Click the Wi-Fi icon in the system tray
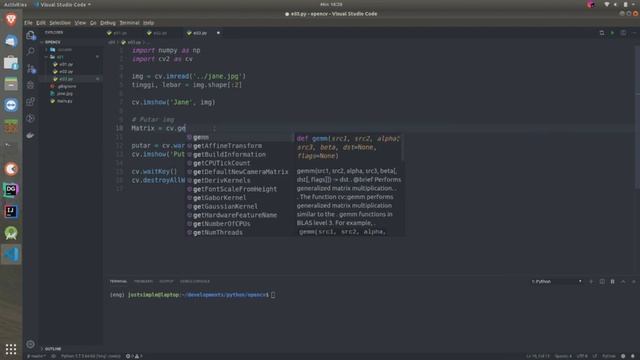 click(607, 4)
